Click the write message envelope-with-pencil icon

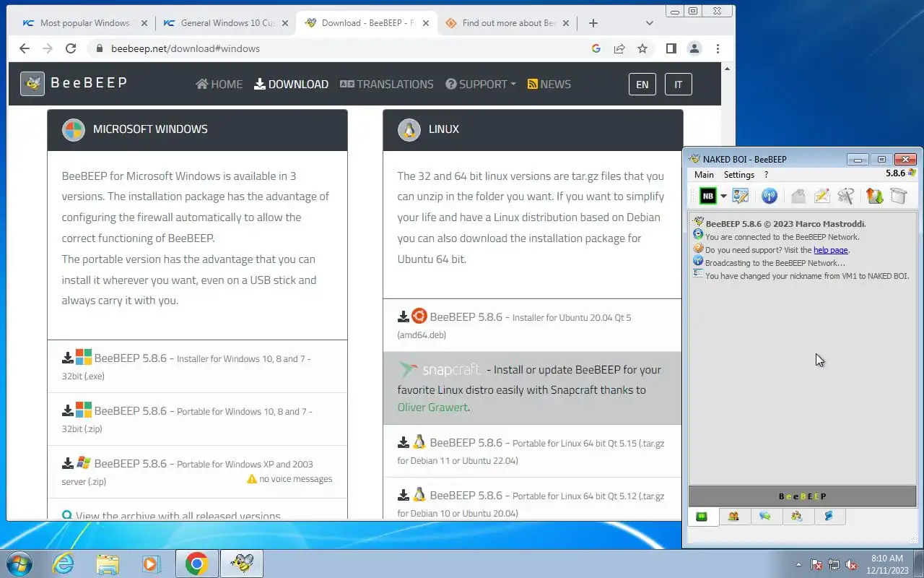[x=821, y=196]
